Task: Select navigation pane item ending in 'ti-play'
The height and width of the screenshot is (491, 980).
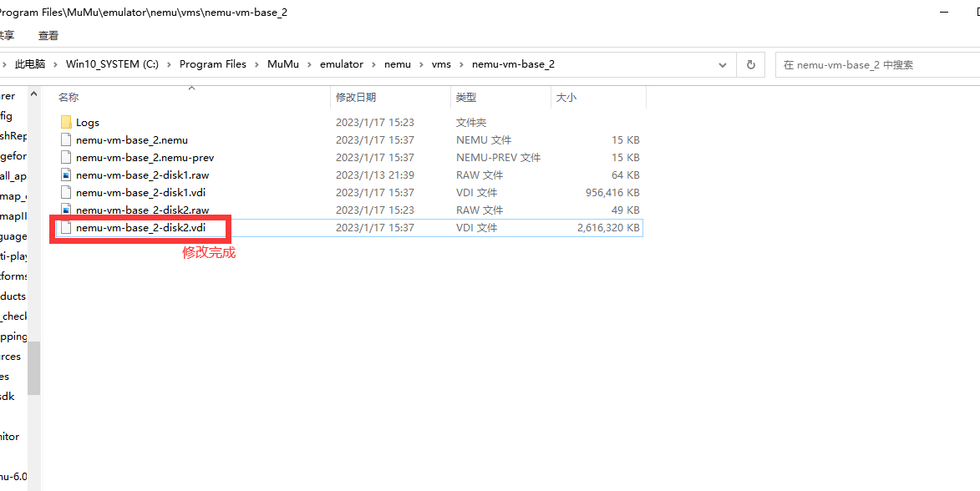Action: pos(13,256)
